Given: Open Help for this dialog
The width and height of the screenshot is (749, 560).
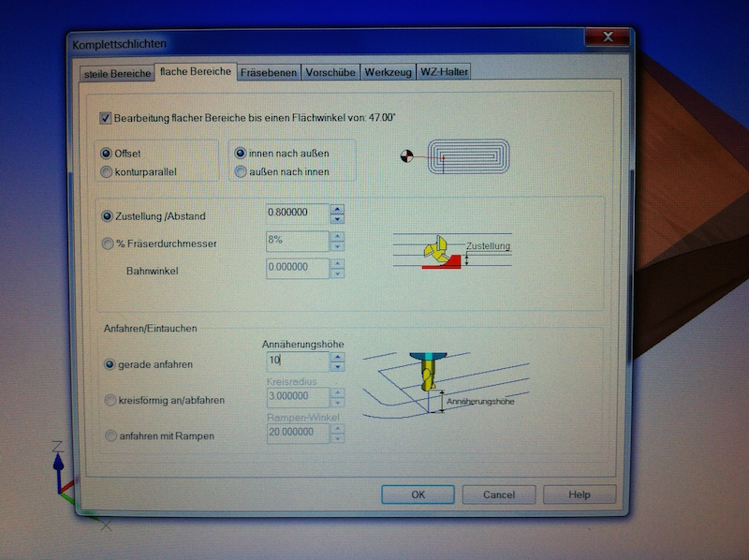Looking at the screenshot, I should [580, 494].
